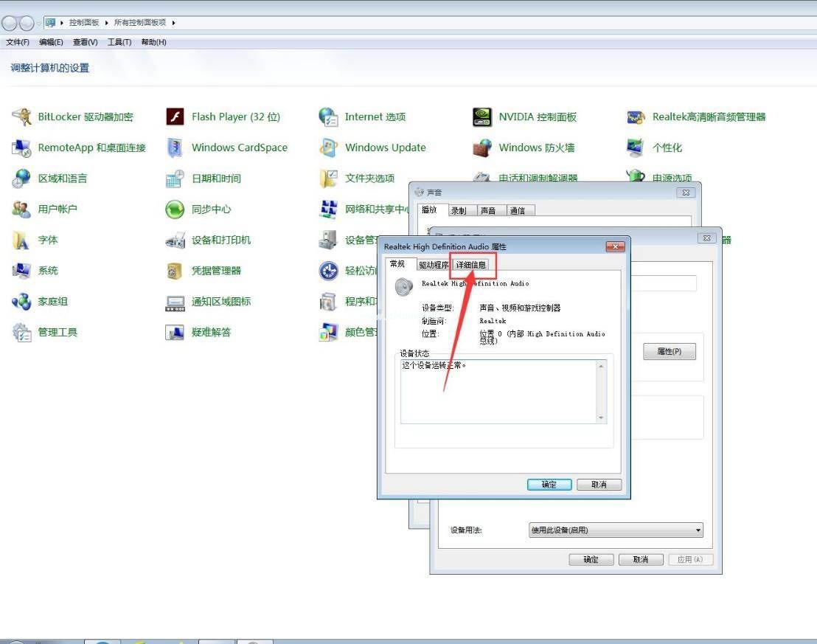817x644 pixels.
Task: Open NVIDIA 控制面板 icon
Action: 482,117
